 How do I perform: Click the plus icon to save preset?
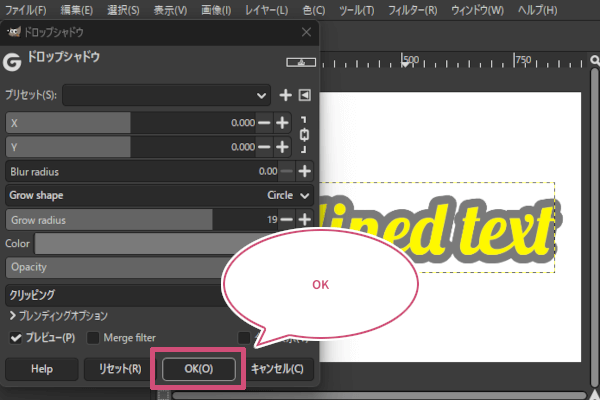click(x=285, y=96)
